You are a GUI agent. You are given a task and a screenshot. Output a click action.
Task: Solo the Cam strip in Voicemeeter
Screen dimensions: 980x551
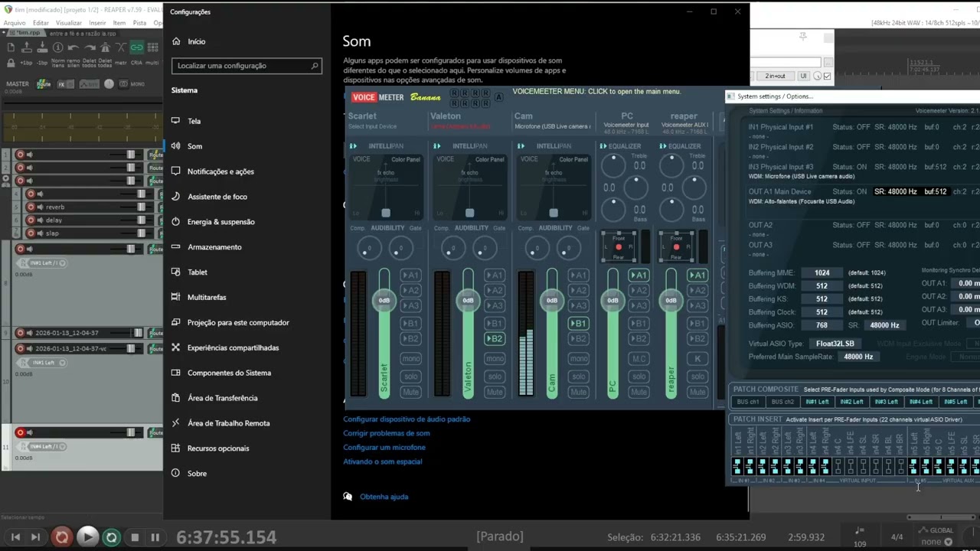(x=578, y=377)
